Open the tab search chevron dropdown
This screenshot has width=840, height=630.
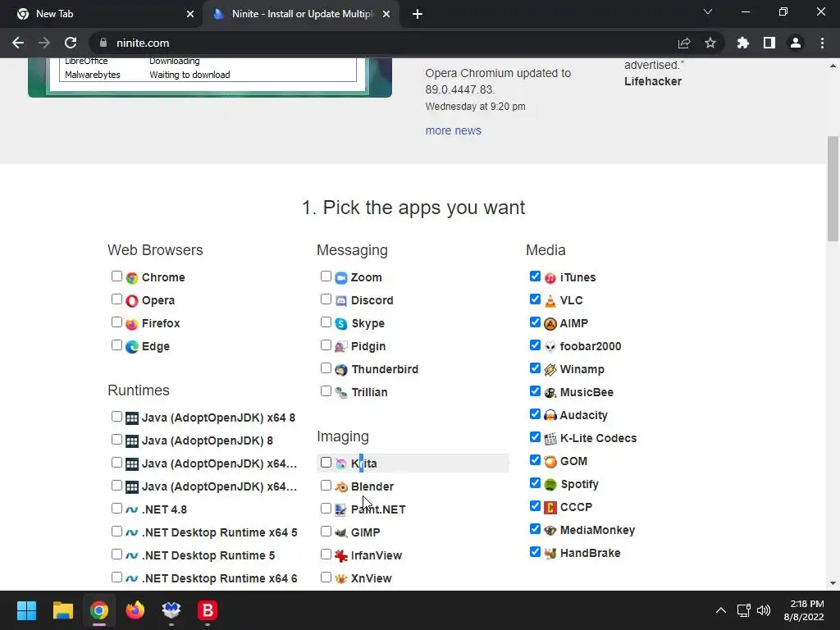tap(708, 11)
